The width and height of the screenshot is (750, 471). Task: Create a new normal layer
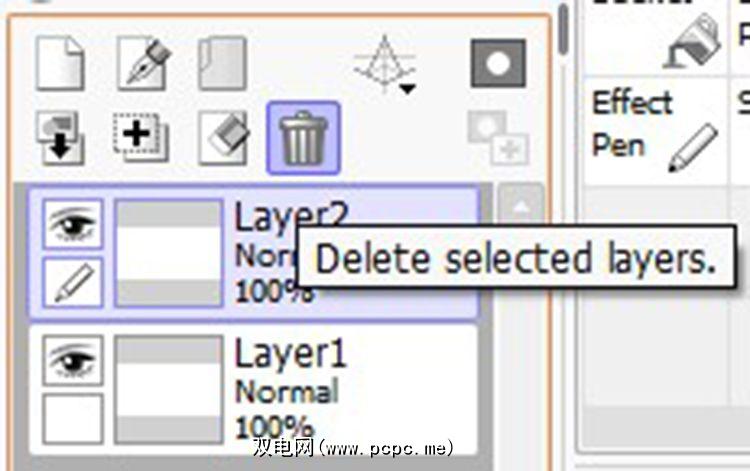60,63
